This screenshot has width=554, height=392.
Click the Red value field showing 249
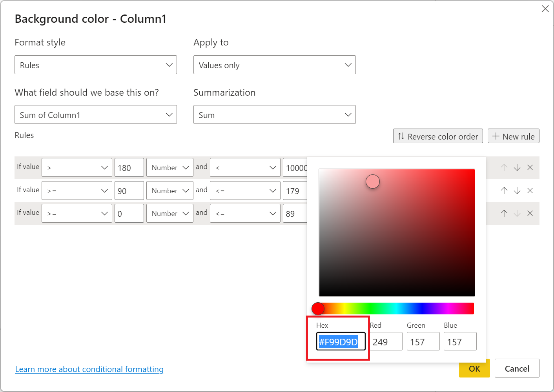[386, 341]
